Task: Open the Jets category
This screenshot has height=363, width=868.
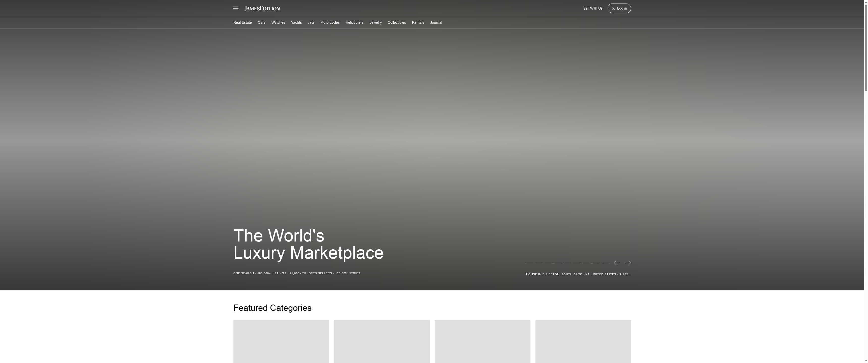Action: tap(311, 22)
